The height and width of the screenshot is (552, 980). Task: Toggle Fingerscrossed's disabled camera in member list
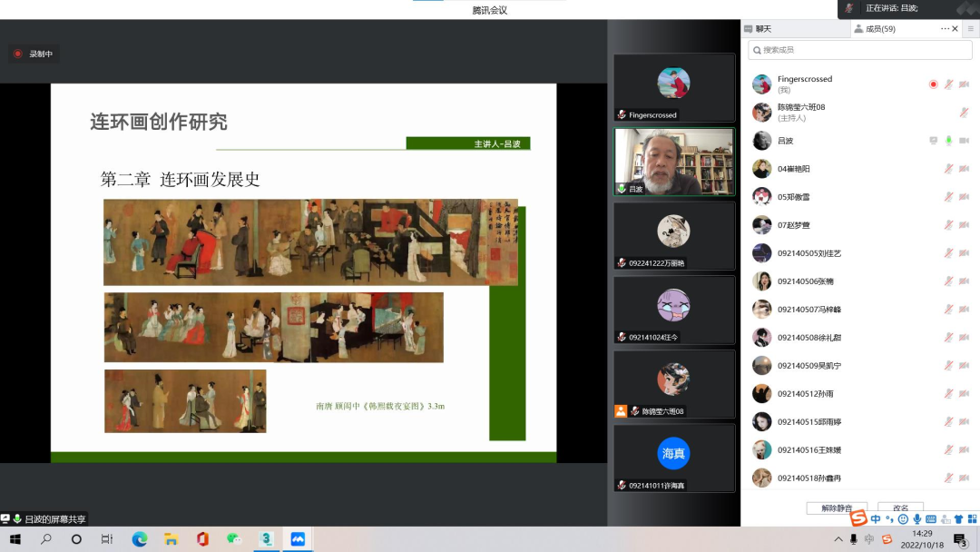click(x=964, y=84)
